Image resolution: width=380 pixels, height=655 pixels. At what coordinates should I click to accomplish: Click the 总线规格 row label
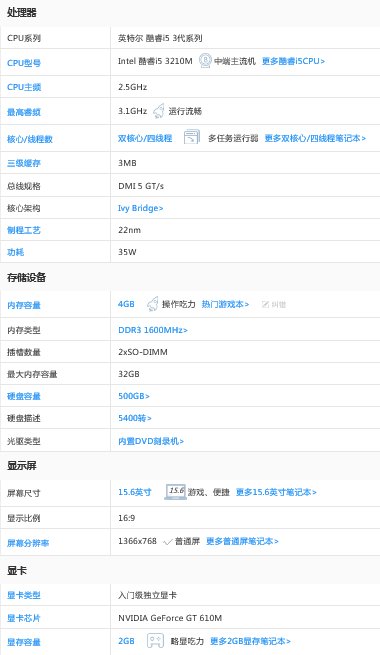pos(24,186)
